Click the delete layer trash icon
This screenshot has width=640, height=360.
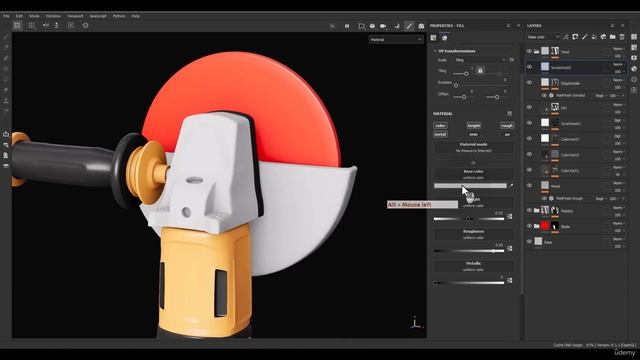click(x=622, y=37)
